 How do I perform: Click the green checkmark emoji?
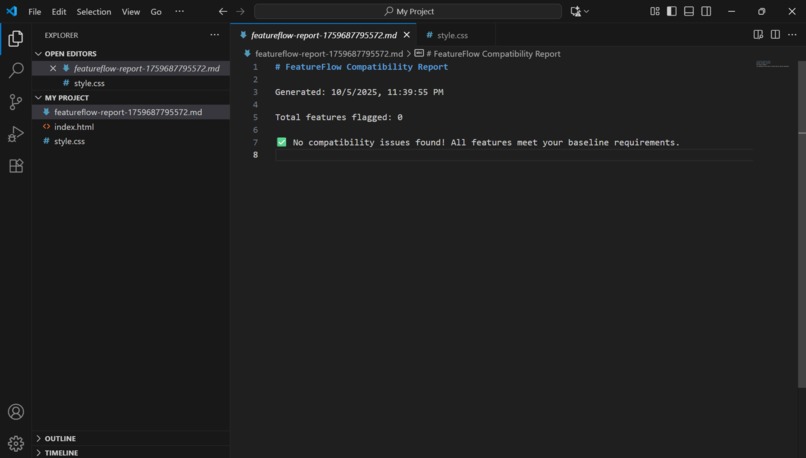(281, 142)
